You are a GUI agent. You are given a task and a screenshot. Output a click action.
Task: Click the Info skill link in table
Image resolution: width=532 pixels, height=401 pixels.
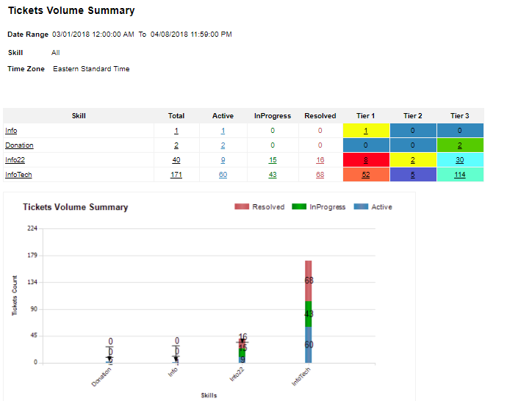pyautogui.click(x=11, y=131)
